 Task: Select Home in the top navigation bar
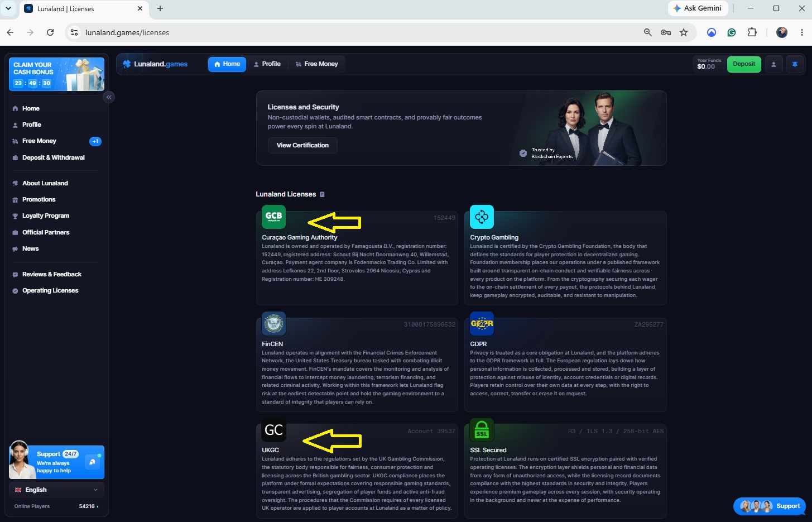click(x=227, y=64)
